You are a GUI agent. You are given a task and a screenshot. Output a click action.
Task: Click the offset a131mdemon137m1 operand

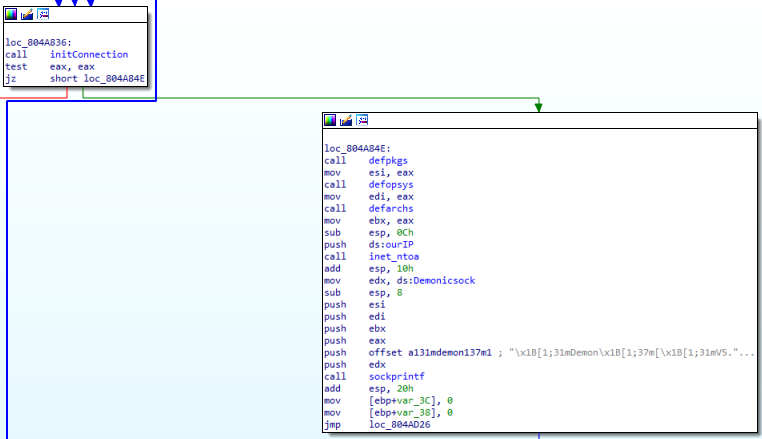coord(430,352)
